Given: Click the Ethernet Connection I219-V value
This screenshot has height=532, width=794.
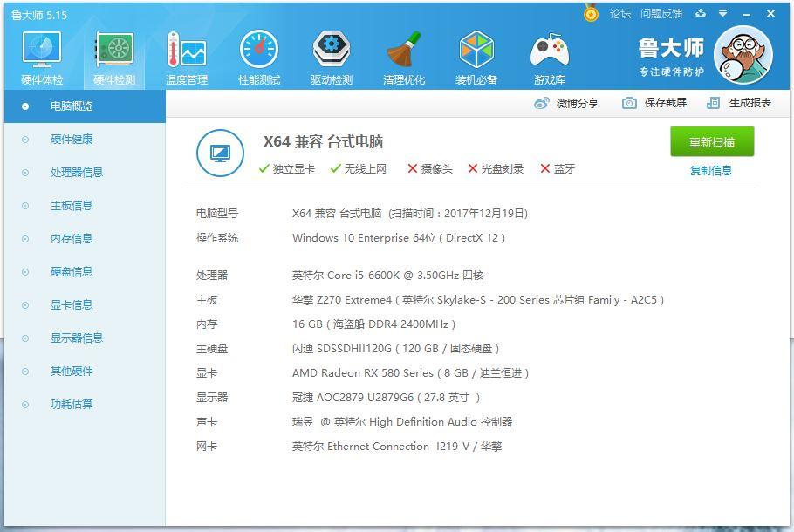Looking at the screenshot, I should coord(397,447).
